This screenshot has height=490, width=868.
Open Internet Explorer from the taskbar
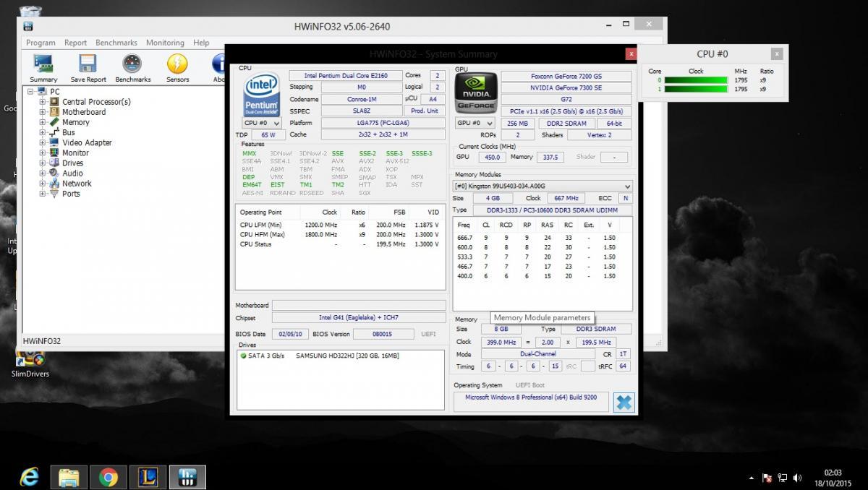click(30, 476)
